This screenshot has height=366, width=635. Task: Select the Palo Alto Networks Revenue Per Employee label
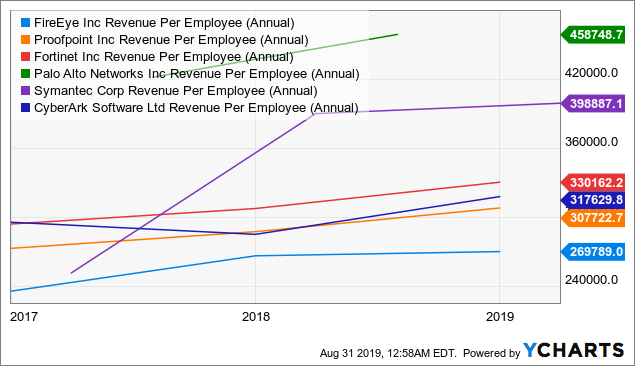pos(197,74)
